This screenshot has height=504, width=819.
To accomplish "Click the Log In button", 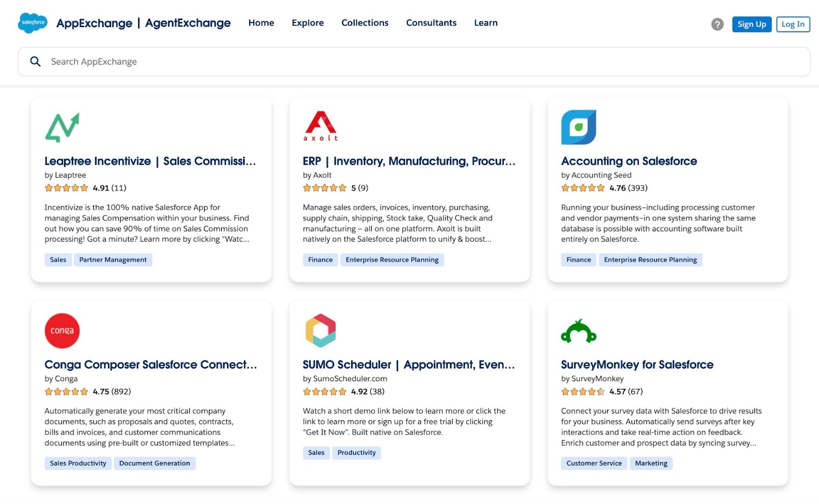I will pyautogui.click(x=793, y=24).
